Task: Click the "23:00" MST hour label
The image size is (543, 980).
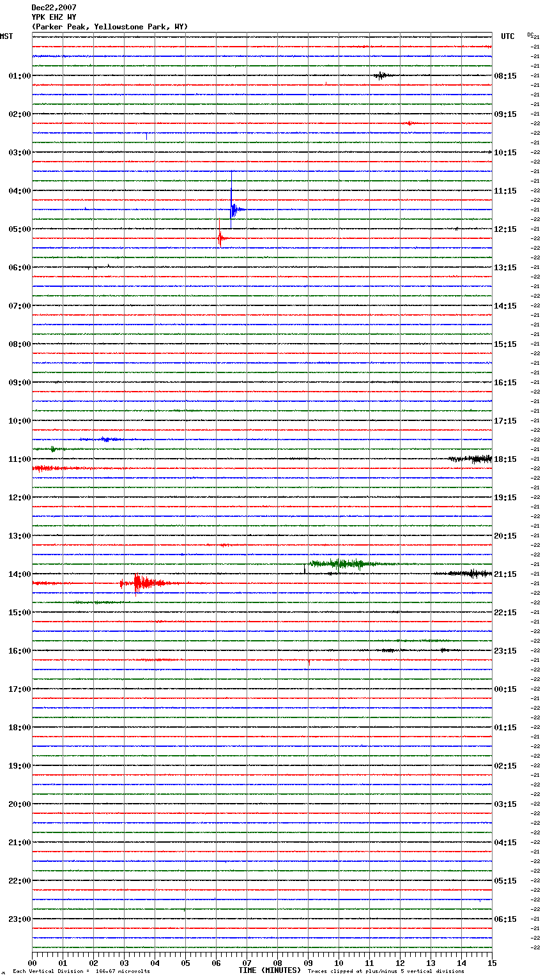Action: coord(20,919)
